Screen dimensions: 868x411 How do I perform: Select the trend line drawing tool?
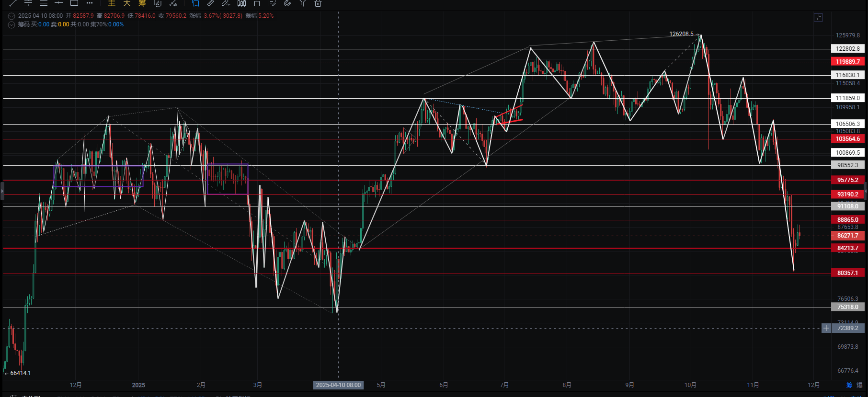pyautogui.click(x=13, y=3)
